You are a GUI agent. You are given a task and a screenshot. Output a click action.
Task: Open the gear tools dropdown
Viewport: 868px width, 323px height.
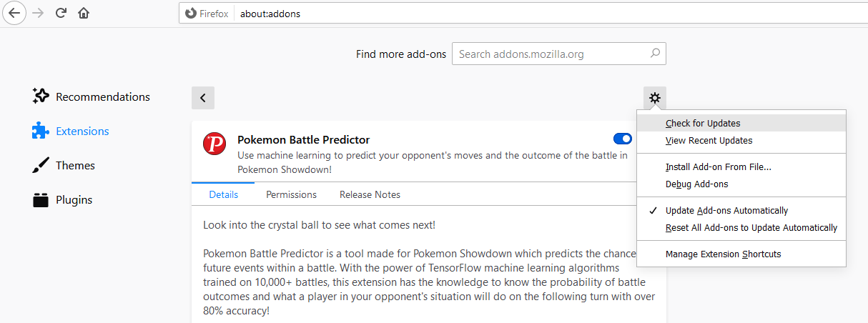point(655,98)
